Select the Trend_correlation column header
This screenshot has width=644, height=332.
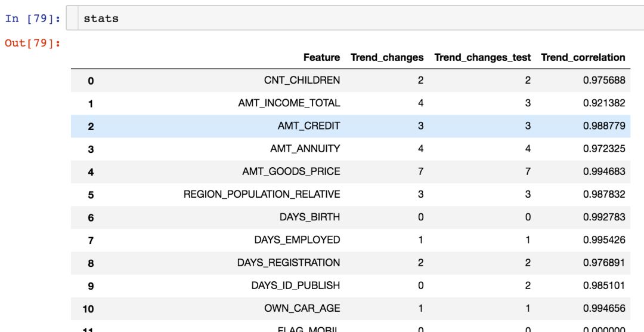[x=583, y=57]
